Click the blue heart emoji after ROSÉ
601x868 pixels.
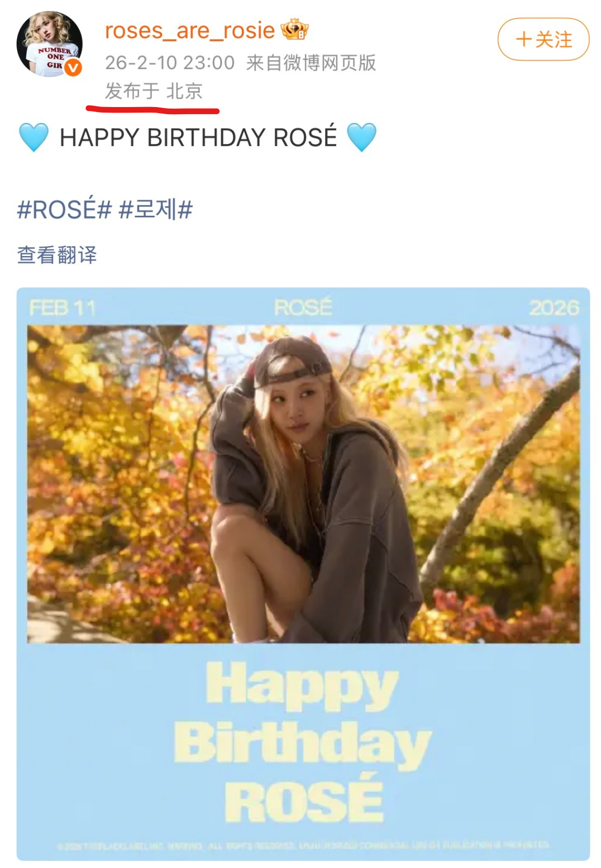[361, 137]
